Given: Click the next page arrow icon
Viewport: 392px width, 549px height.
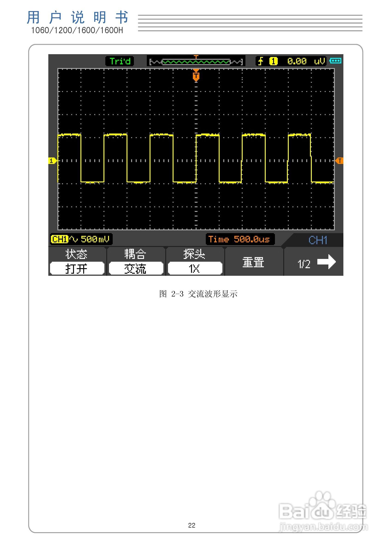Looking at the screenshot, I should 326,262.
